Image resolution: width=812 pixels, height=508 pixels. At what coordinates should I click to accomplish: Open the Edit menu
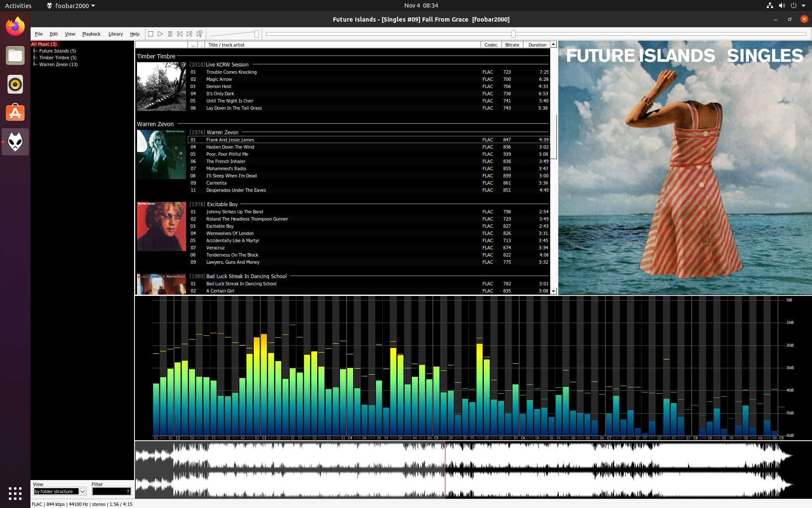click(54, 34)
